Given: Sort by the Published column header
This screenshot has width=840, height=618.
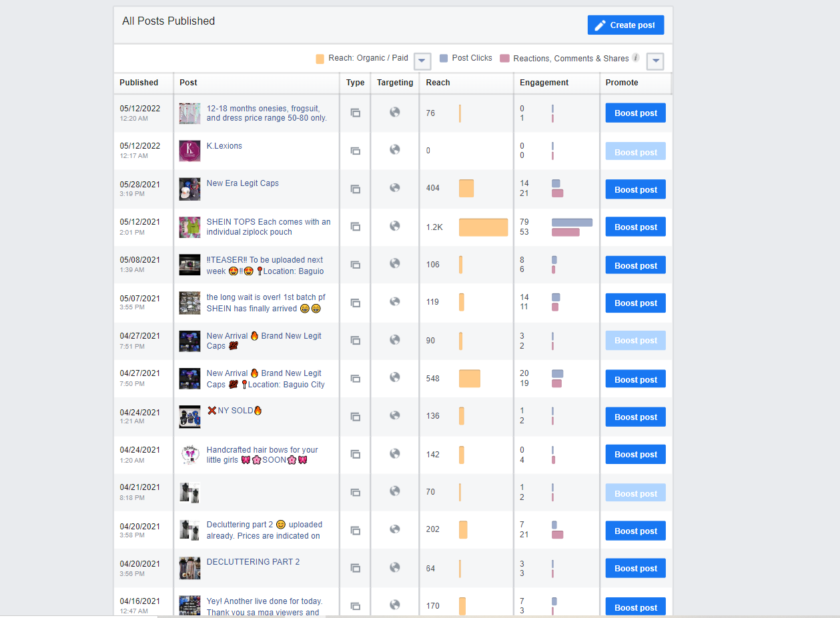Looking at the screenshot, I should point(139,83).
